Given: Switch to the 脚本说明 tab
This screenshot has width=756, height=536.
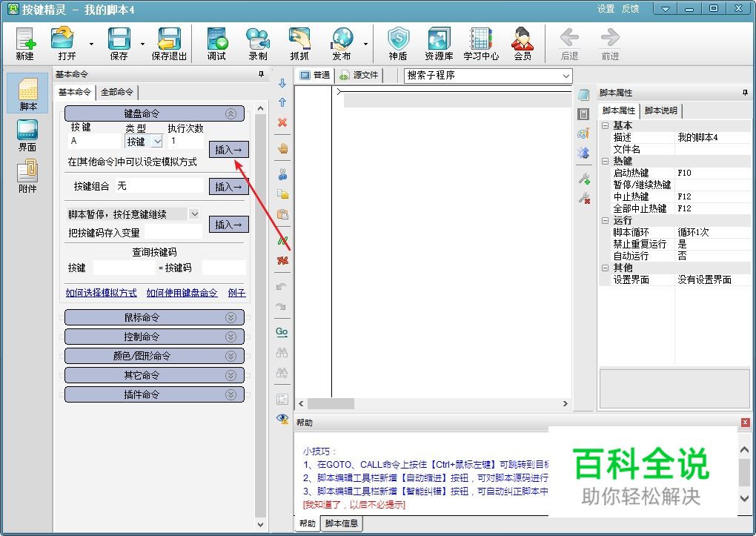Looking at the screenshot, I should click(660, 111).
